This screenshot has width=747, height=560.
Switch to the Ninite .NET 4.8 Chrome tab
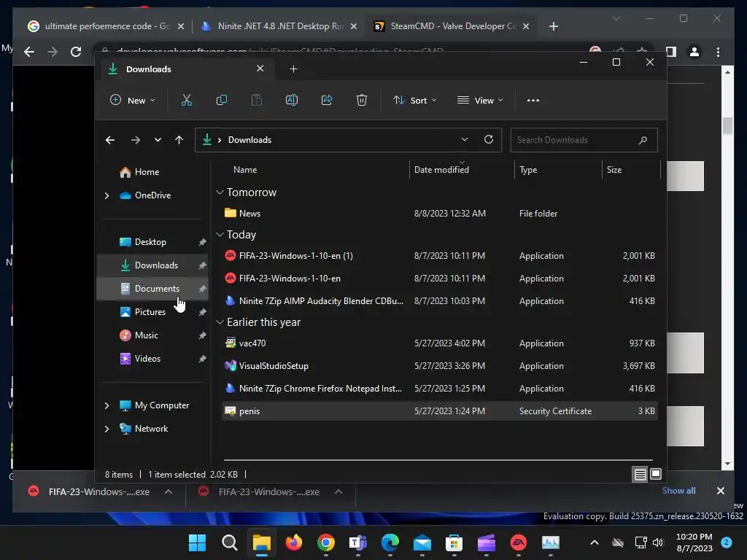tap(279, 26)
